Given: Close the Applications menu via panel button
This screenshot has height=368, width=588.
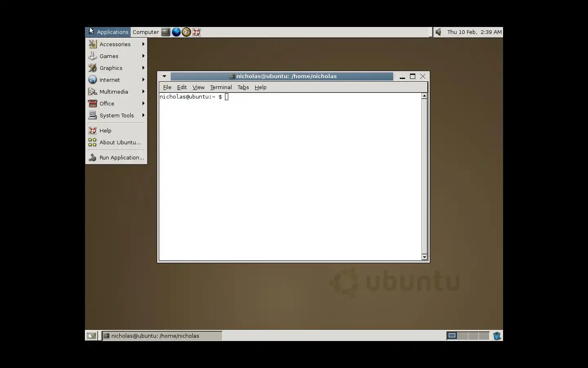Looking at the screenshot, I should coord(108,32).
